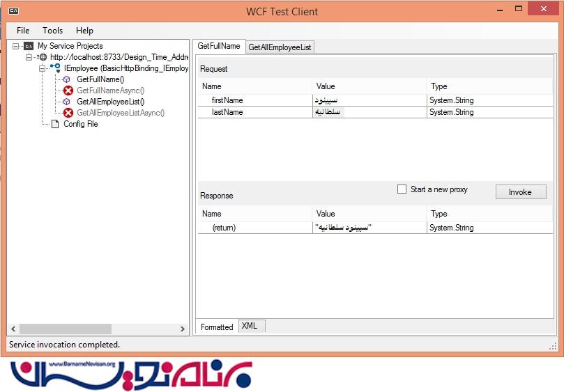
Task: Click the red error icon beside GetFullNameAsync()
Action: 68,91
